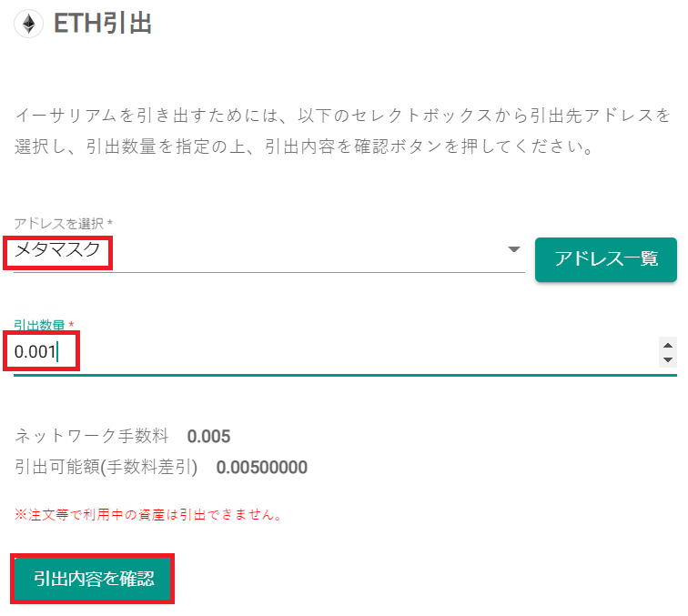Click the 引出可能額(手数料差引) label
Viewport: 688px width, 616px height.
[x=106, y=467]
